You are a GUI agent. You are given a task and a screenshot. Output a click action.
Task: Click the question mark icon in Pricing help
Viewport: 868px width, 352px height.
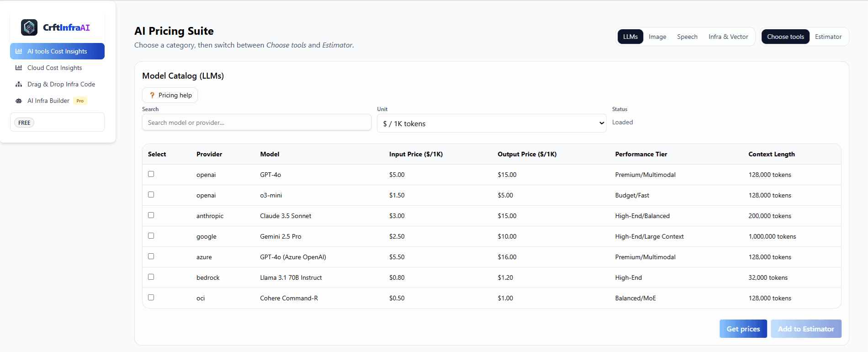pos(152,95)
